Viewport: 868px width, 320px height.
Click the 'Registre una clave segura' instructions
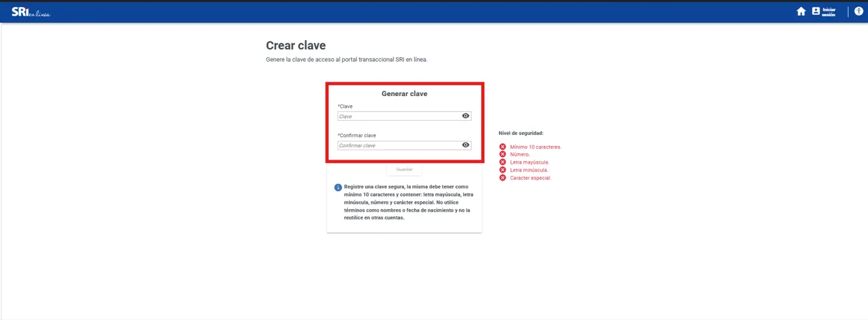409,203
